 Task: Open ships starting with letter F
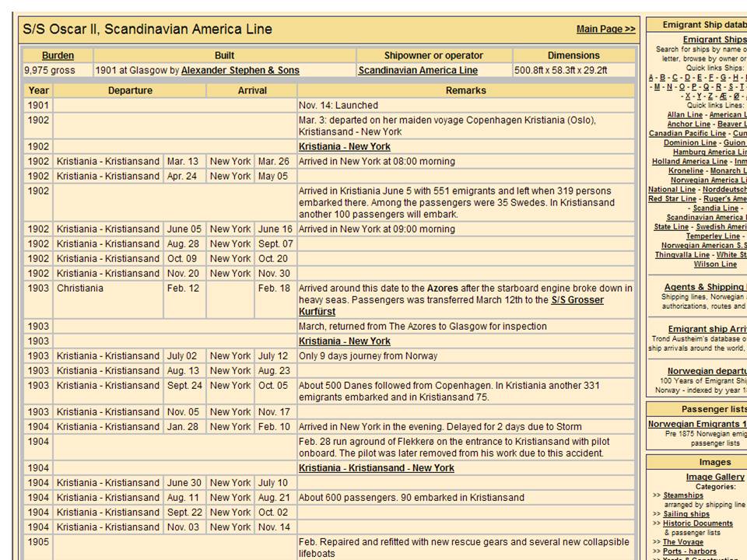click(712, 78)
